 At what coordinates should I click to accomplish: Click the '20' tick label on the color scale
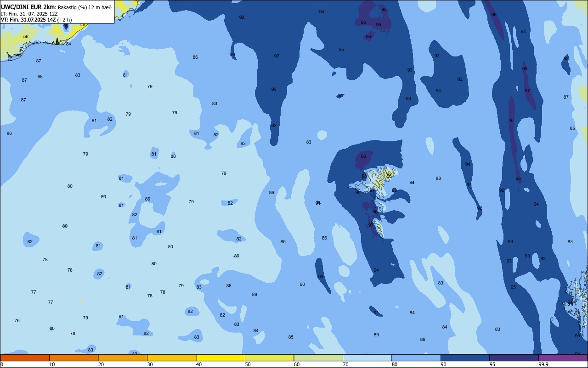coord(101,364)
